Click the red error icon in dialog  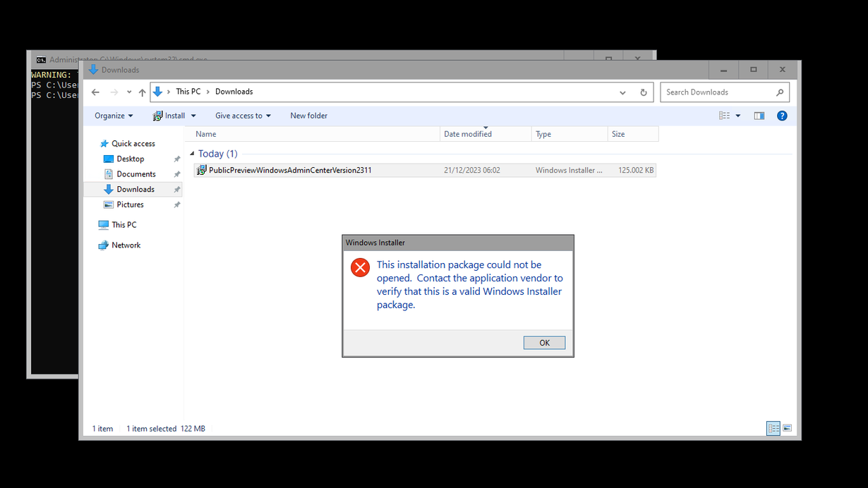[x=360, y=267]
